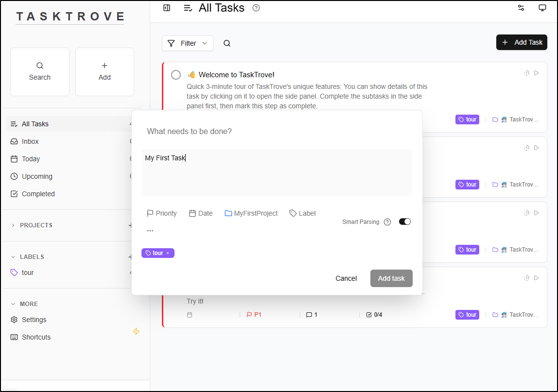Click tour tag on the P1 task
The height and width of the screenshot is (392, 558).
coord(467,315)
